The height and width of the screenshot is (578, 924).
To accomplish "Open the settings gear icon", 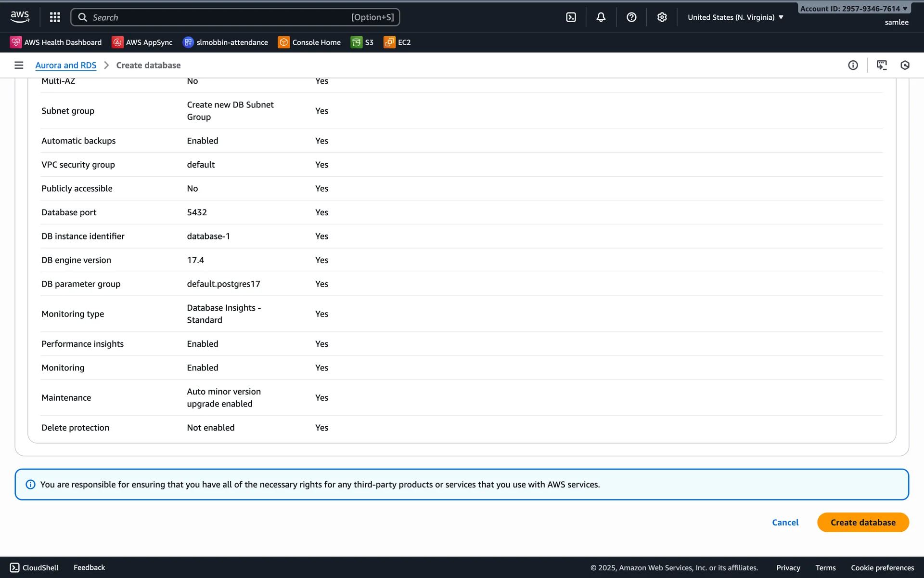I will (662, 17).
